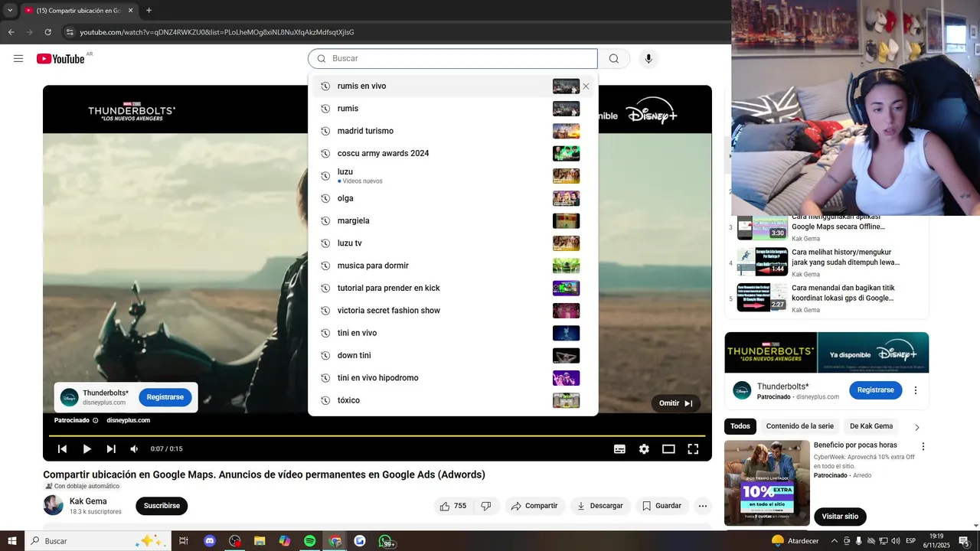Open Chrome tab search dropdown
The image size is (980, 551).
(10, 11)
